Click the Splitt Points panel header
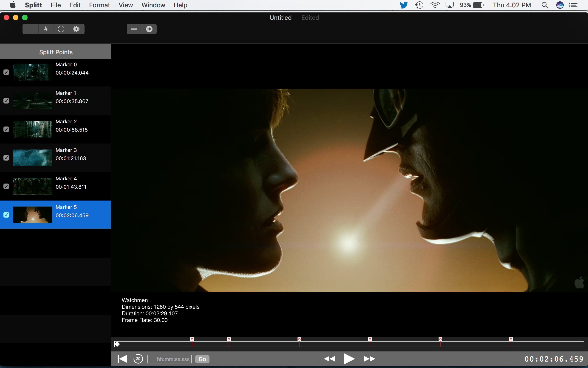Viewport: 588px width, 368px height. point(55,52)
